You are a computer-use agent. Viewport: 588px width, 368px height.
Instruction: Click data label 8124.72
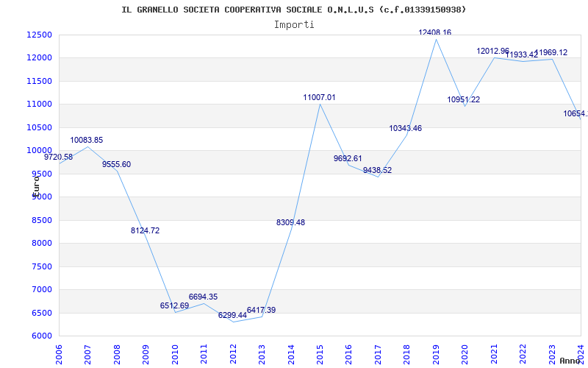click(x=145, y=231)
